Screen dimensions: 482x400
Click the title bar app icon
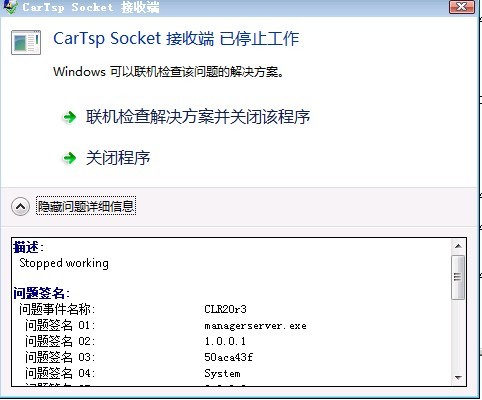(10, 7)
